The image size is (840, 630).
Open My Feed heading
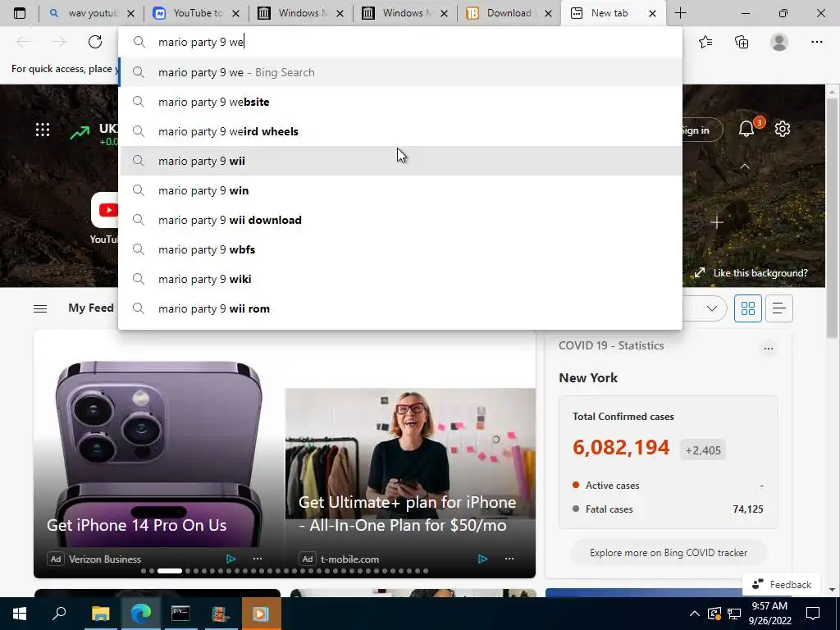pos(90,308)
